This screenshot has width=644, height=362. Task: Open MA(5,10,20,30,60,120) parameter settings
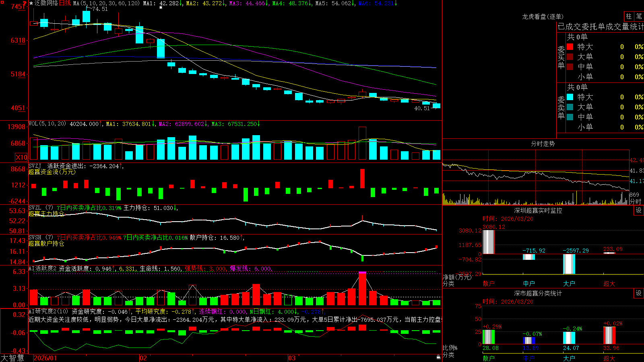[x=106, y=3]
